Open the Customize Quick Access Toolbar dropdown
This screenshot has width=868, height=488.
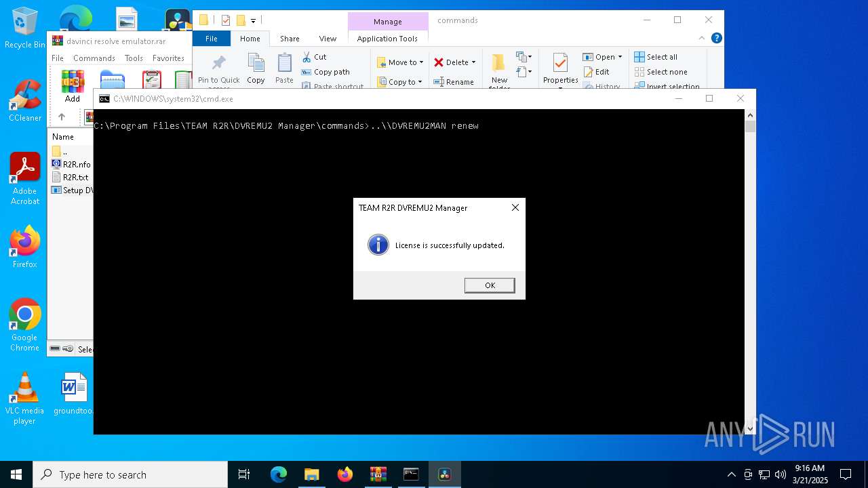tap(253, 21)
